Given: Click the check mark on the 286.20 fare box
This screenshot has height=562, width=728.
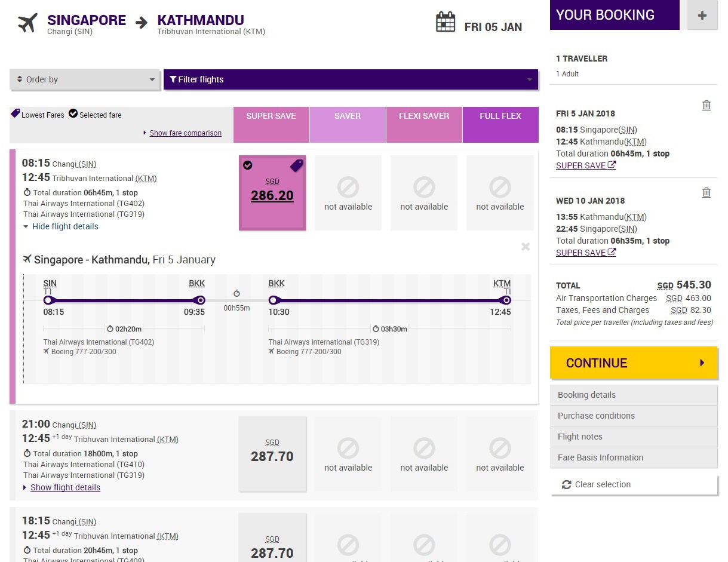Looking at the screenshot, I should coord(247,165).
